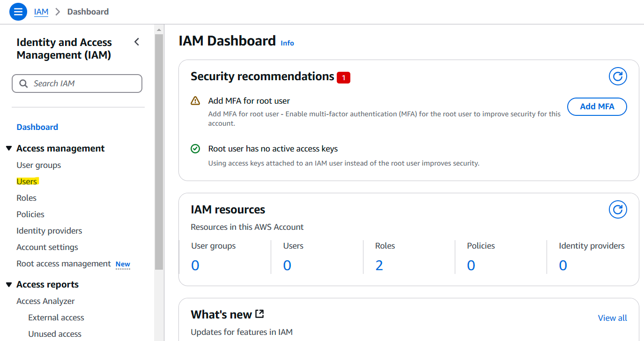Click the Users count of 0
This screenshot has width=644, height=341.
(287, 265)
